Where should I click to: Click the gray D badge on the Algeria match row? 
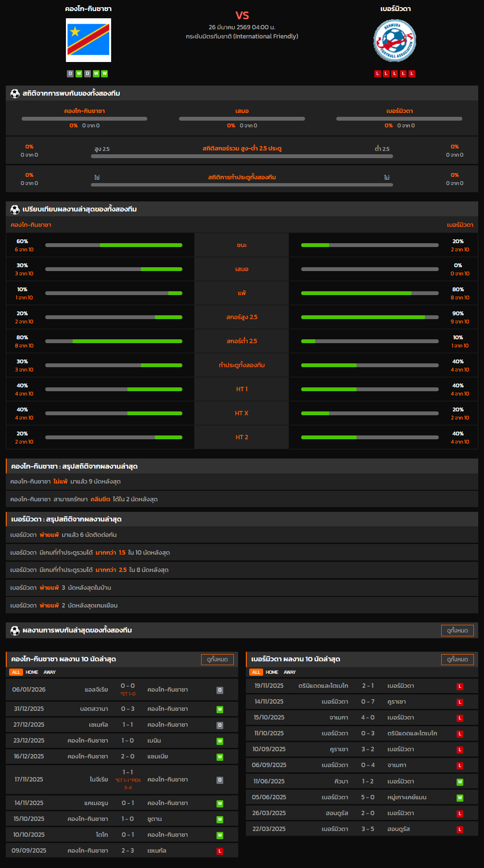click(220, 690)
